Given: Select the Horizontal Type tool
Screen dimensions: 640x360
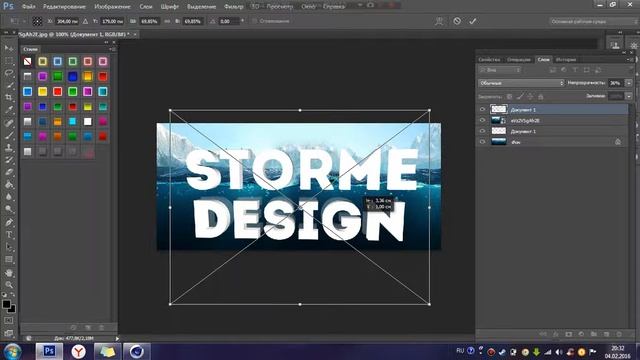Looking at the screenshot, I should click(9, 235).
